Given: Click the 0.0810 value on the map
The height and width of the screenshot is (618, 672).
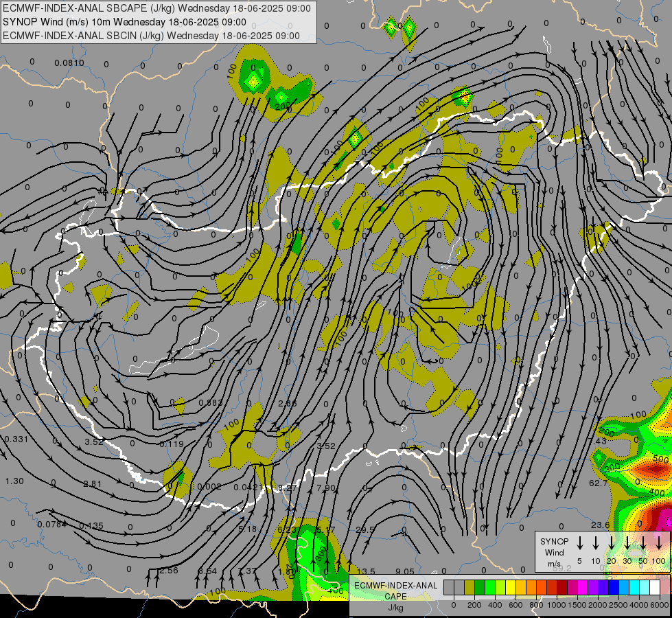Looking at the screenshot, I should (69, 63).
